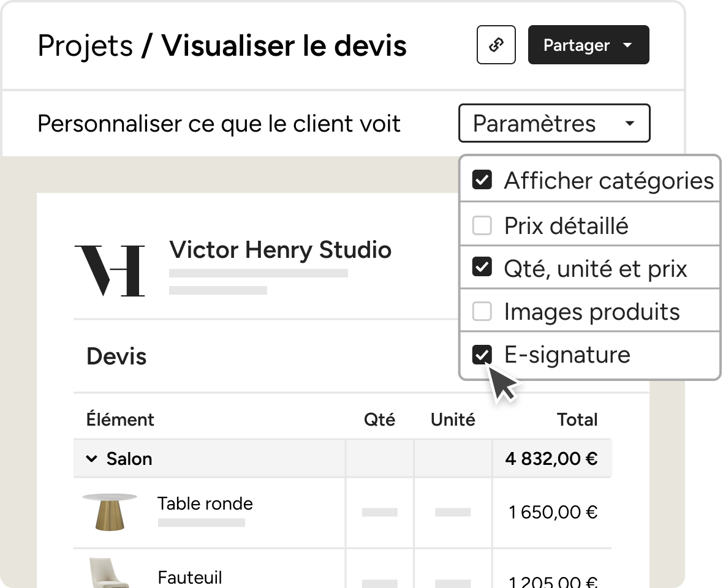Select the Table ronde item row
The height and width of the screenshot is (588, 723).
[x=342, y=513]
